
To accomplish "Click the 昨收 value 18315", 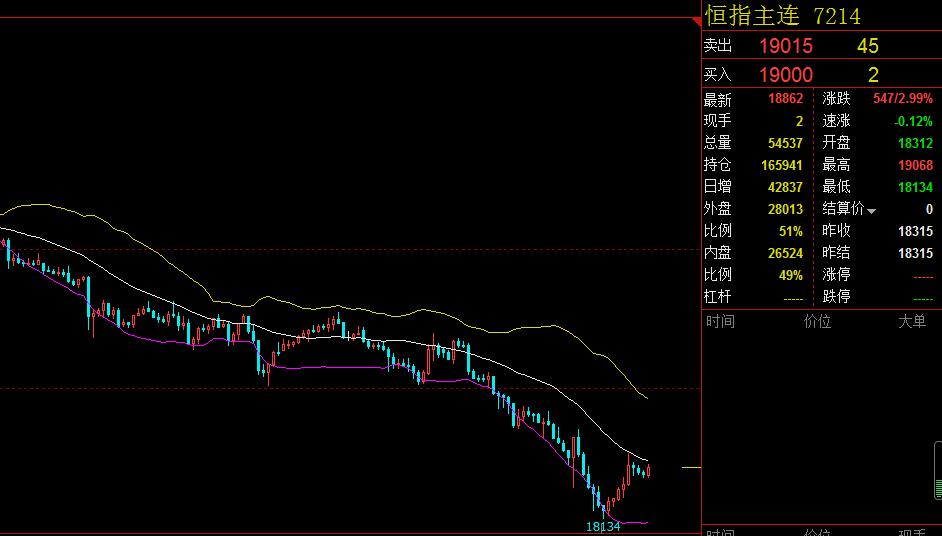I will [916, 231].
